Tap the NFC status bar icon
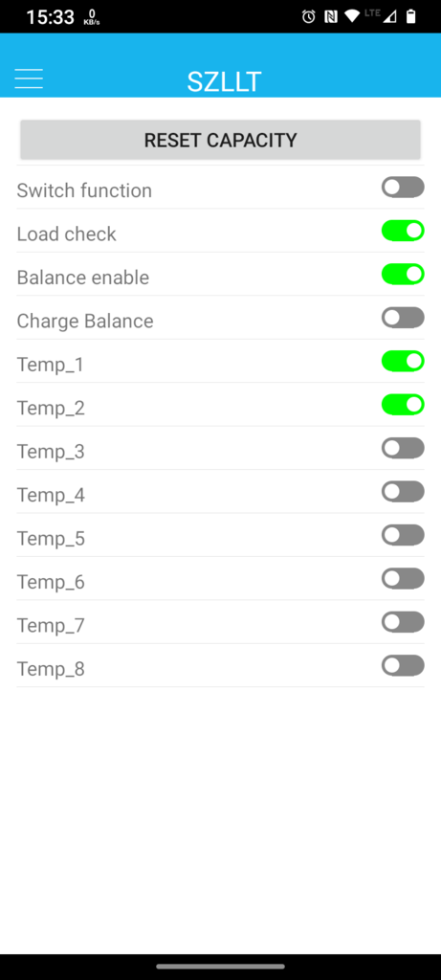 coord(330,17)
